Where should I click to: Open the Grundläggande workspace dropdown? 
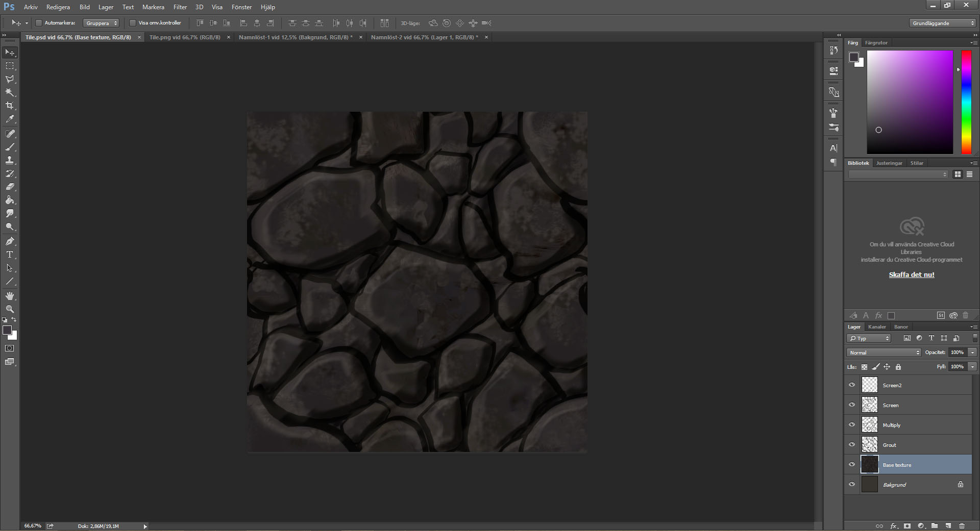[x=942, y=22]
